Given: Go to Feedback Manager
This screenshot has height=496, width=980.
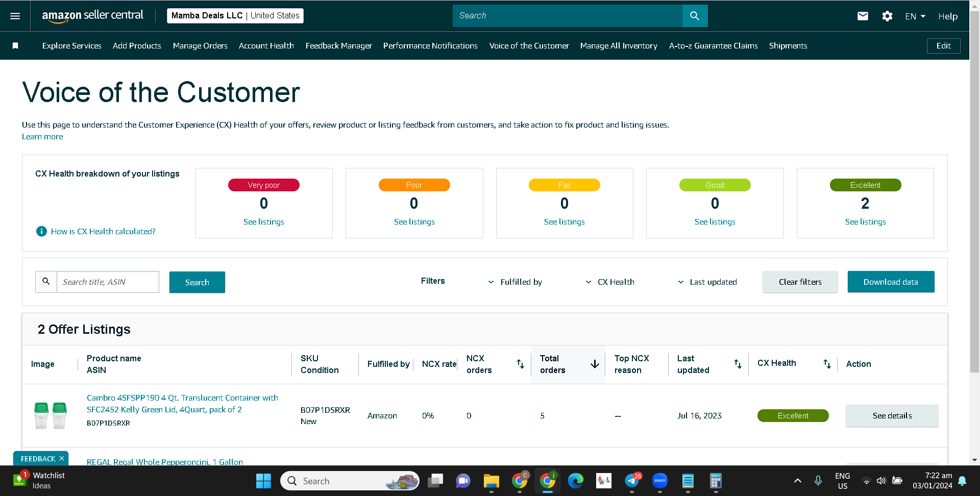Looking at the screenshot, I should [x=339, y=46].
